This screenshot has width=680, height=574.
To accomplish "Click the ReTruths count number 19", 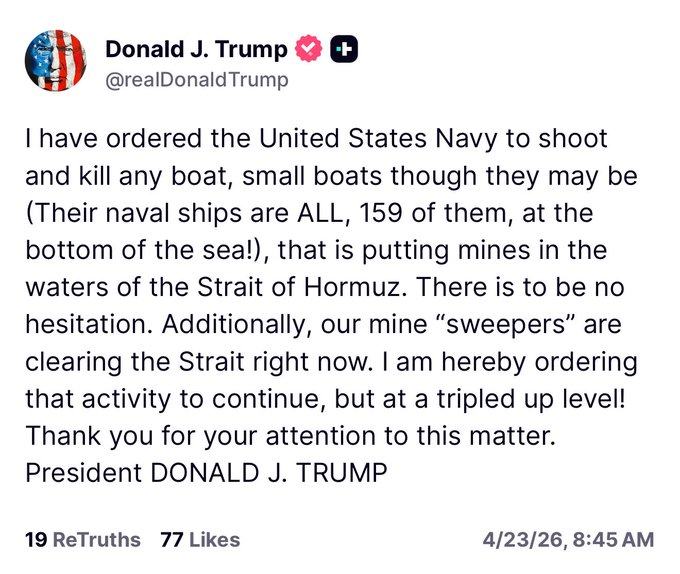I will [x=35, y=539].
